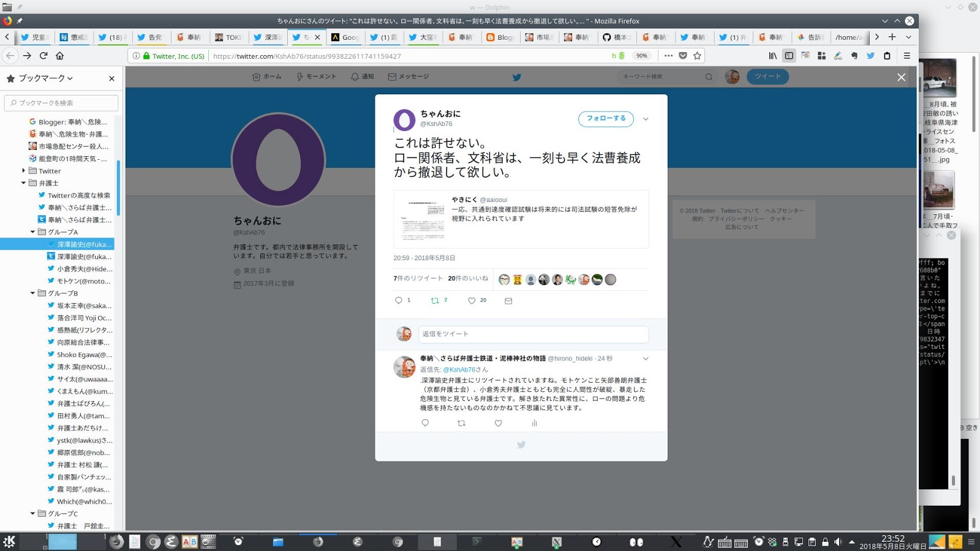This screenshot has height=551, width=980.
Task: Open a new tab with plus button
Action: tap(892, 37)
